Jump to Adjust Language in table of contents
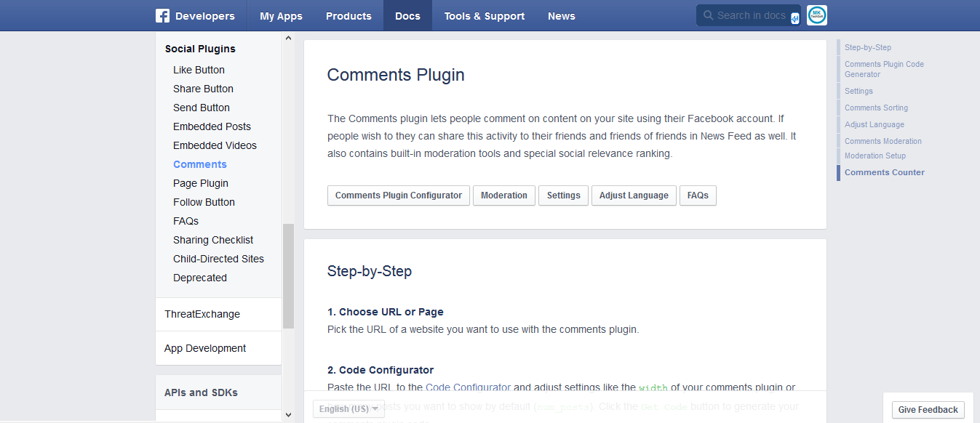980x423 pixels. click(875, 124)
